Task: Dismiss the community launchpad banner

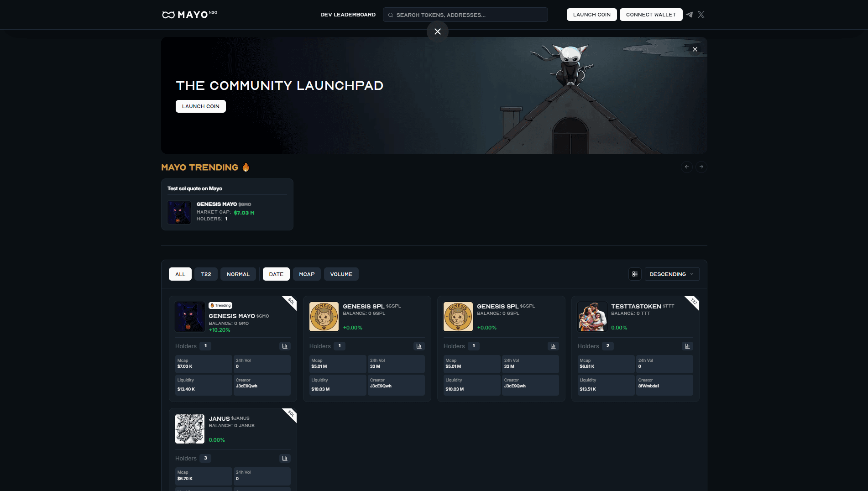Action: point(695,49)
